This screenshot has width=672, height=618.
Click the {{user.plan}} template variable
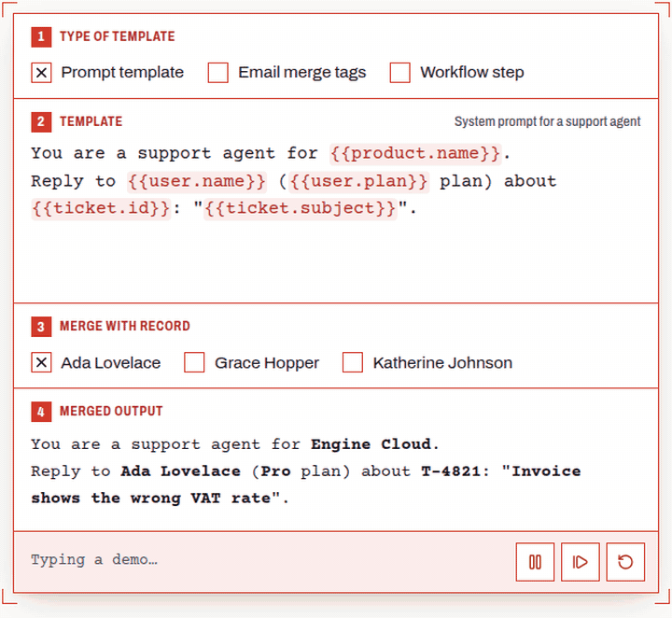pyautogui.click(x=358, y=181)
